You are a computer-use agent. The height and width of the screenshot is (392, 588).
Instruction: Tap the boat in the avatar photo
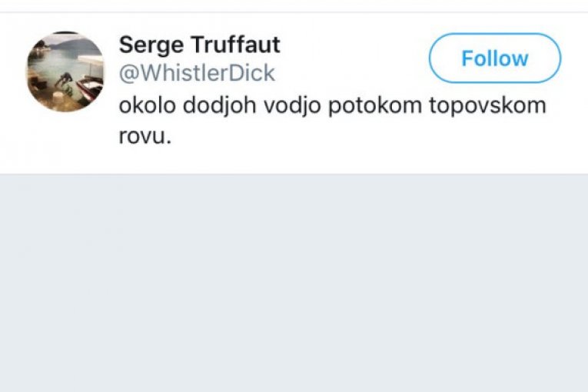(x=90, y=87)
